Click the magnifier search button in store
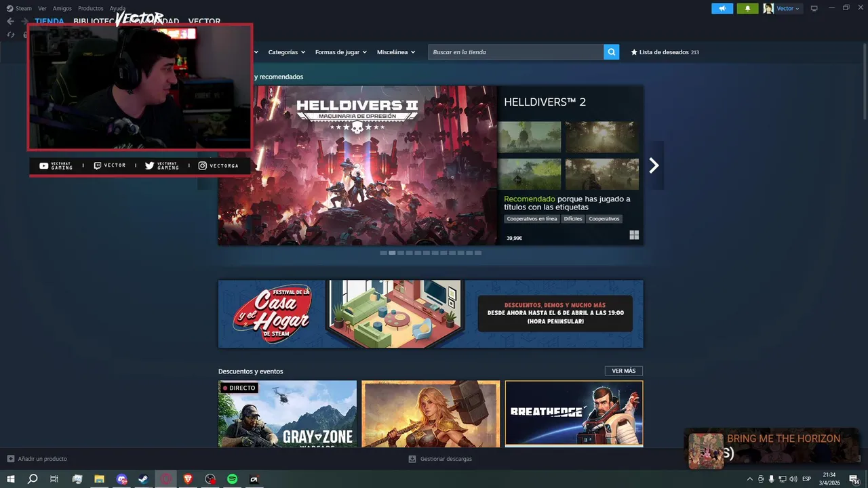The image size is (868, 488). [612, 52]
